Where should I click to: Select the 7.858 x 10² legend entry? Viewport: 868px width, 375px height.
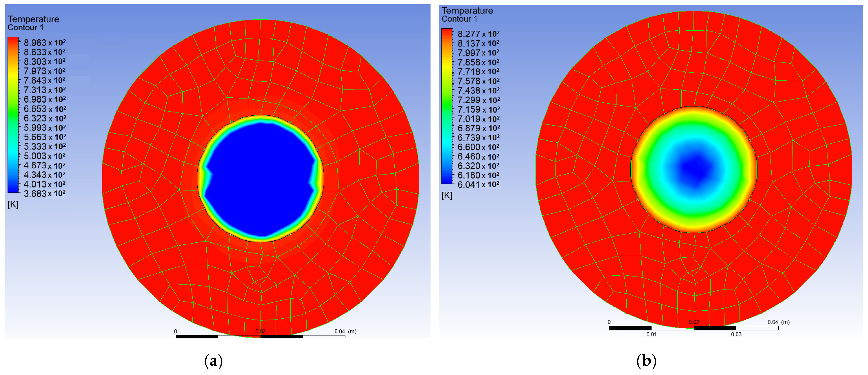478,62
